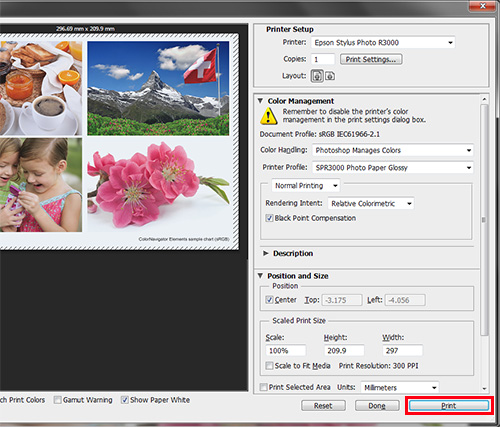Click the Reset button
The width and height of the screenshot is (500, 427).
[323, 406]
